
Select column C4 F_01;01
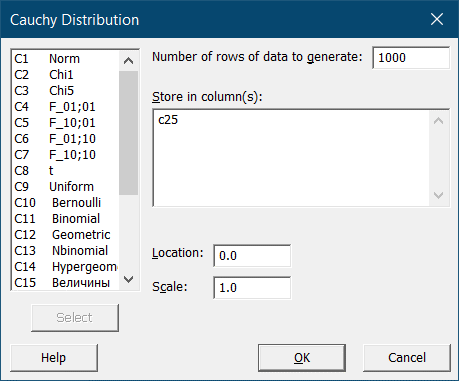(65, 107)
